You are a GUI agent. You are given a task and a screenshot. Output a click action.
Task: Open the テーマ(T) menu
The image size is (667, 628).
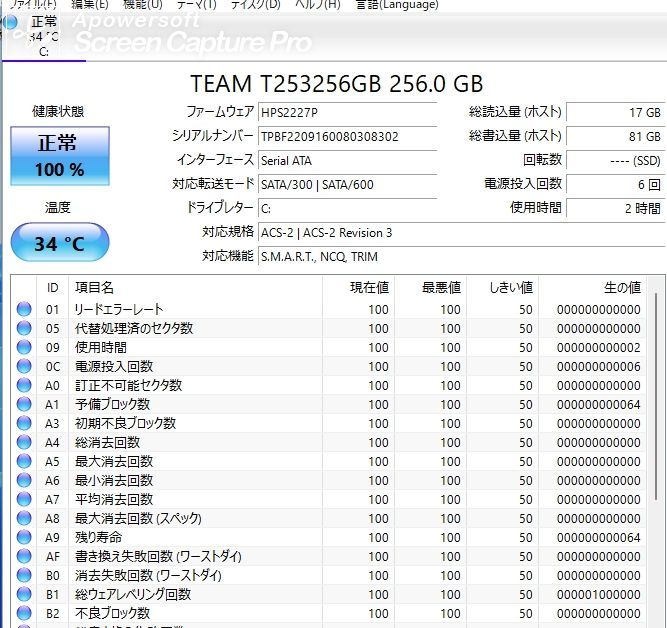click(x=197, y=5)
